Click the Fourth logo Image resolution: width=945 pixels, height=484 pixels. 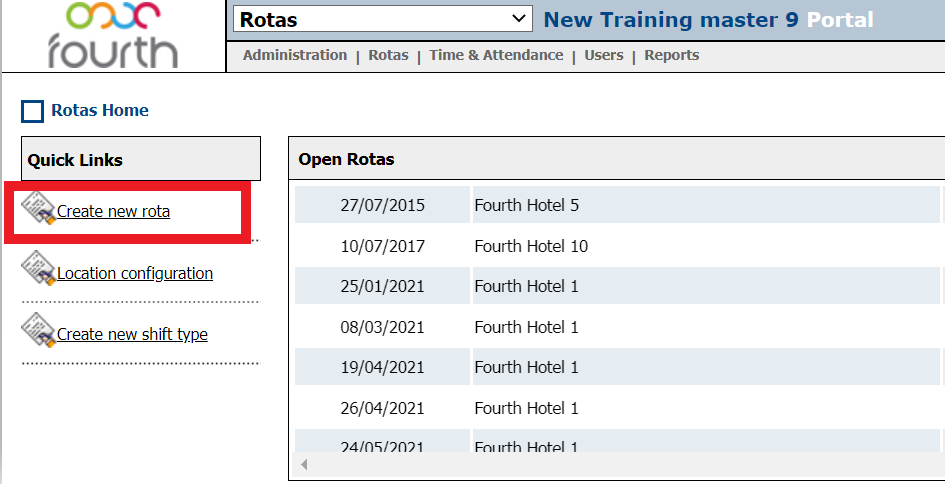(113, 35)
